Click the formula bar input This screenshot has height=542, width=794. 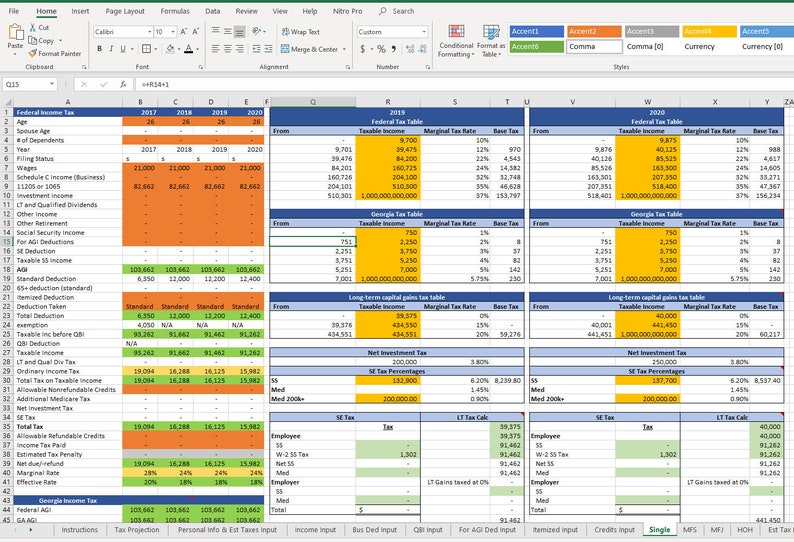(463, 85)
